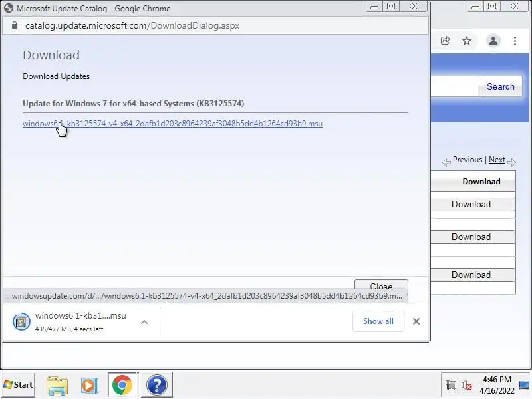This screenshot has height=399, width=532.
Task: Click the first Download button in the results table
Action: click(473, 204)
